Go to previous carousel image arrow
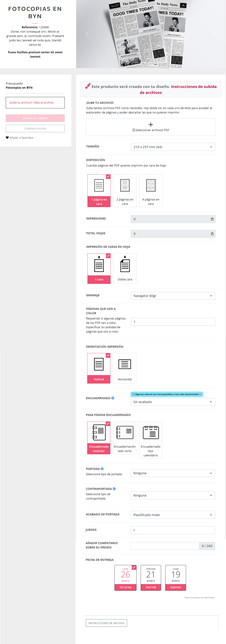226x644 pixels. 87,34
